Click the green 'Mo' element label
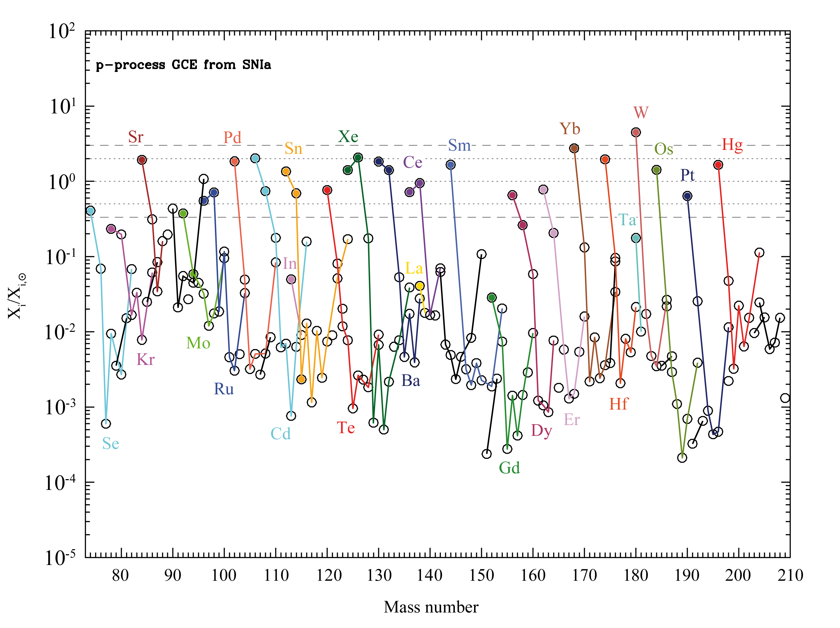The image size is (840, 628). coord(198,343)
